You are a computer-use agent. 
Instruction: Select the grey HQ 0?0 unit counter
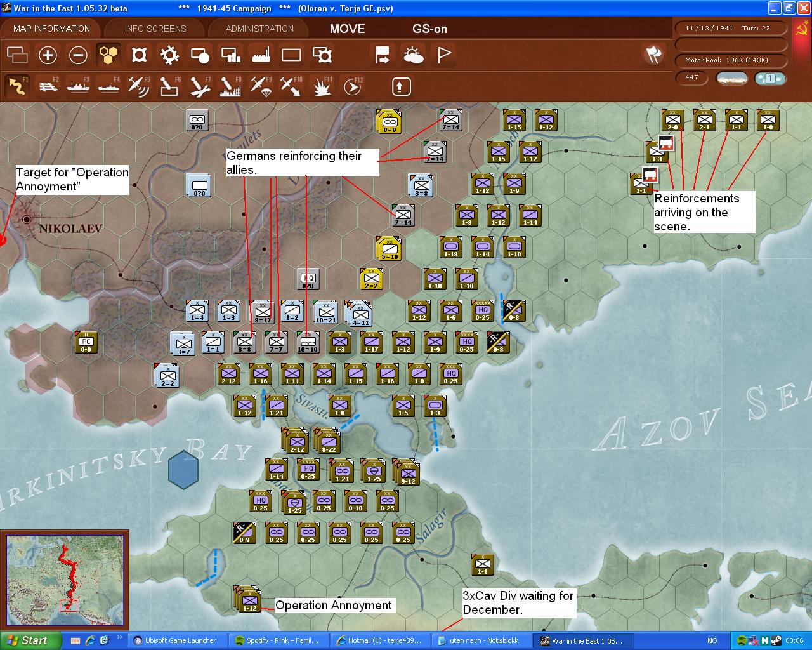pos(308,279)
